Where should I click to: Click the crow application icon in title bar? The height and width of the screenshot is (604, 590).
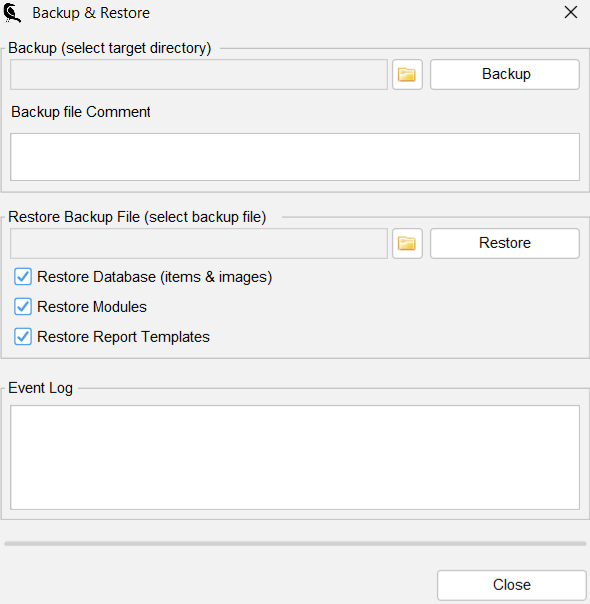pos(12,13)
